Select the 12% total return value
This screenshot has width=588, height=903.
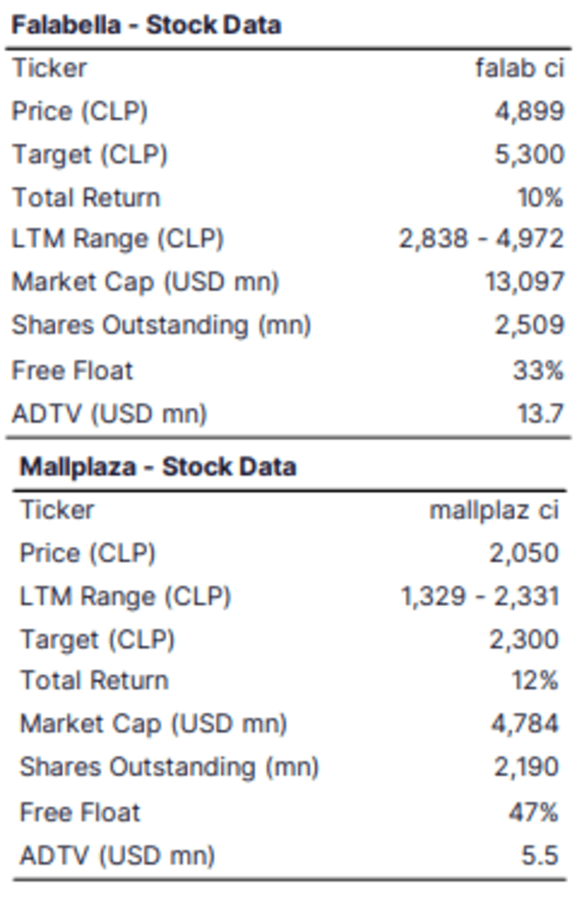pos(535,681)
